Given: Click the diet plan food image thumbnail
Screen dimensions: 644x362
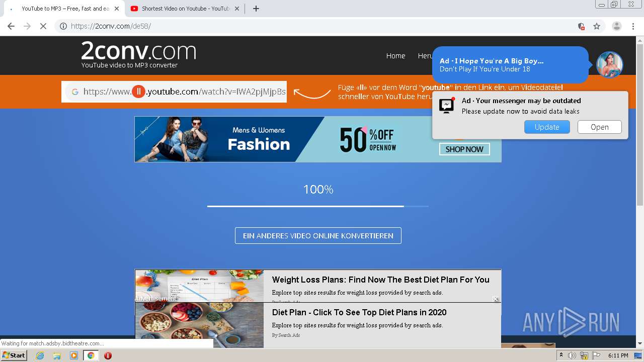Looking at the screenshot, I should [199, 286].
